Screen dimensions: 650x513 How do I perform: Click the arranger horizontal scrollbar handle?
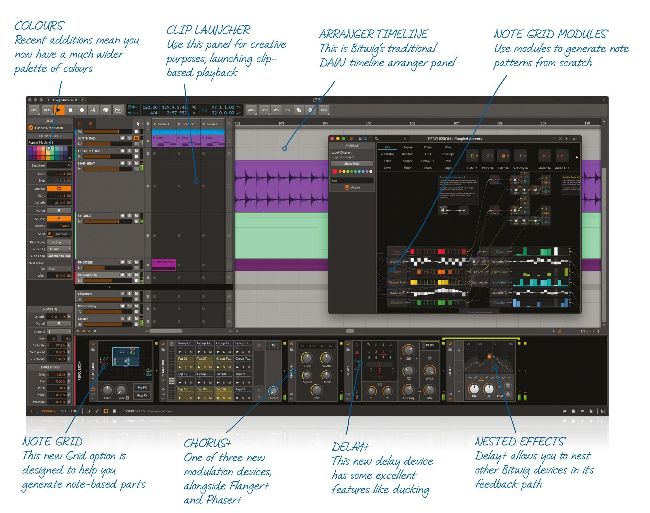pos(350,331)
